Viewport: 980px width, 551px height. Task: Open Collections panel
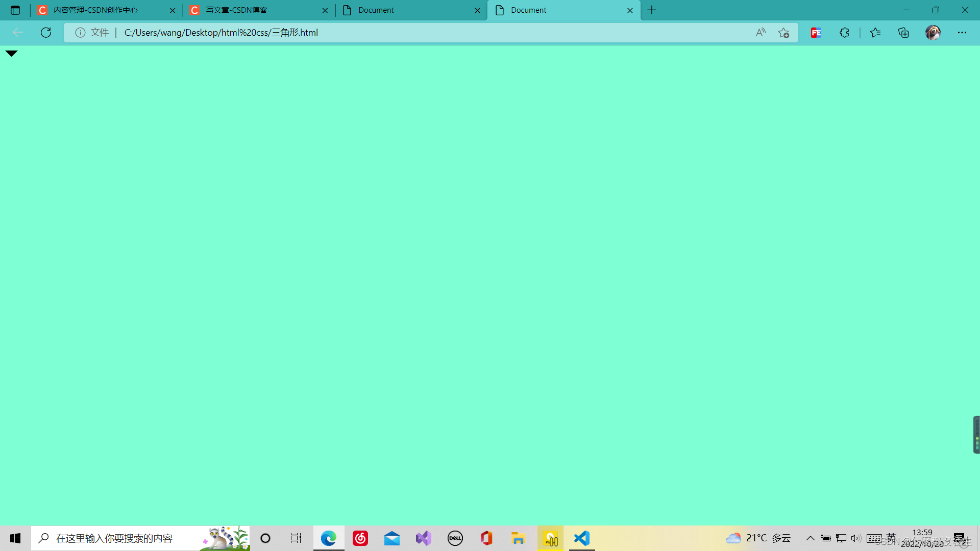click(903, 33)
